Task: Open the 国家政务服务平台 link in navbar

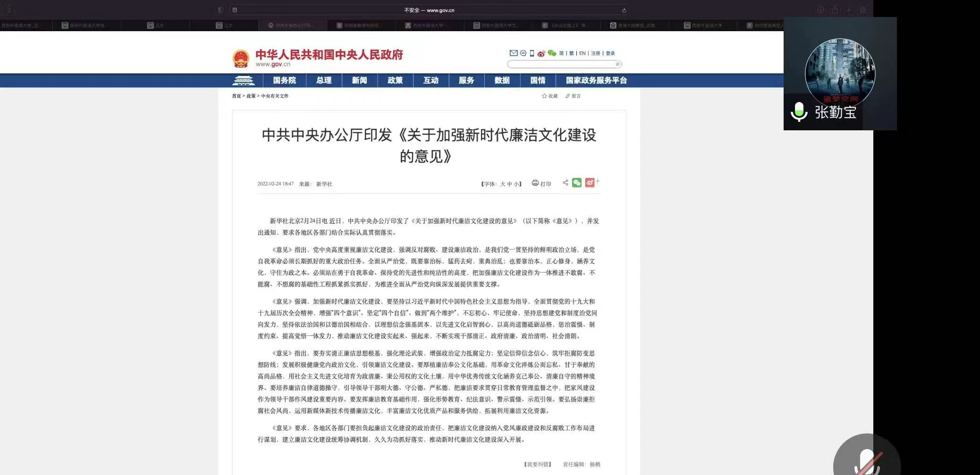Action: click(596, 80)
